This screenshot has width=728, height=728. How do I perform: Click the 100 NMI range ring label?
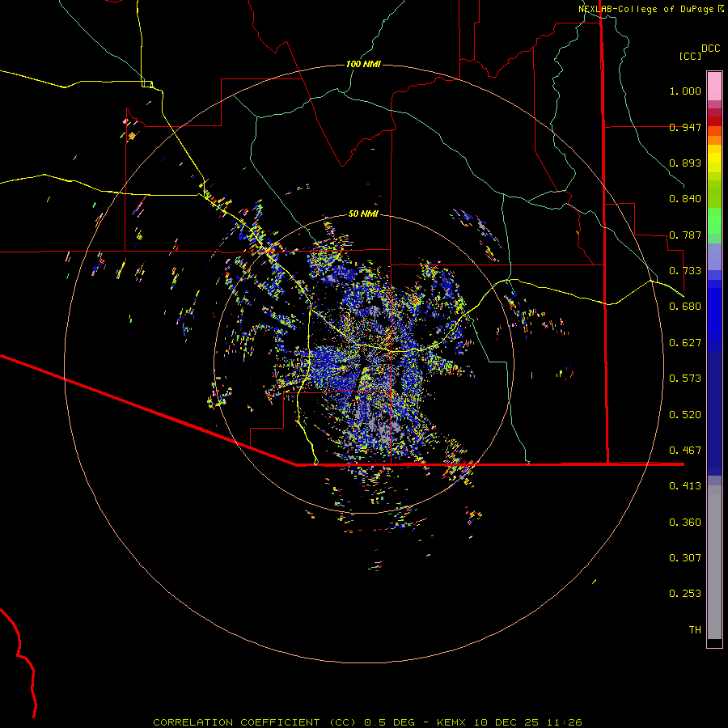pos(363,64)
